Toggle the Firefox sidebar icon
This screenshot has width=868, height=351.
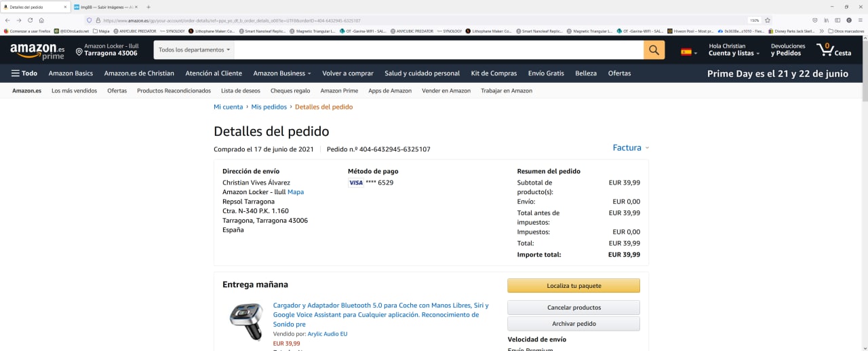pyautogui.click(x=838, y=20)
